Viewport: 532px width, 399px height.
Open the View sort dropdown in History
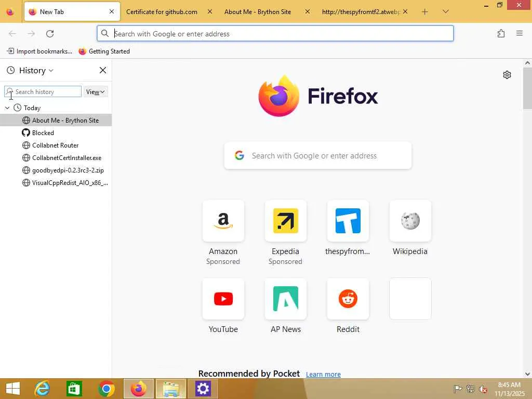pos(96,92)
